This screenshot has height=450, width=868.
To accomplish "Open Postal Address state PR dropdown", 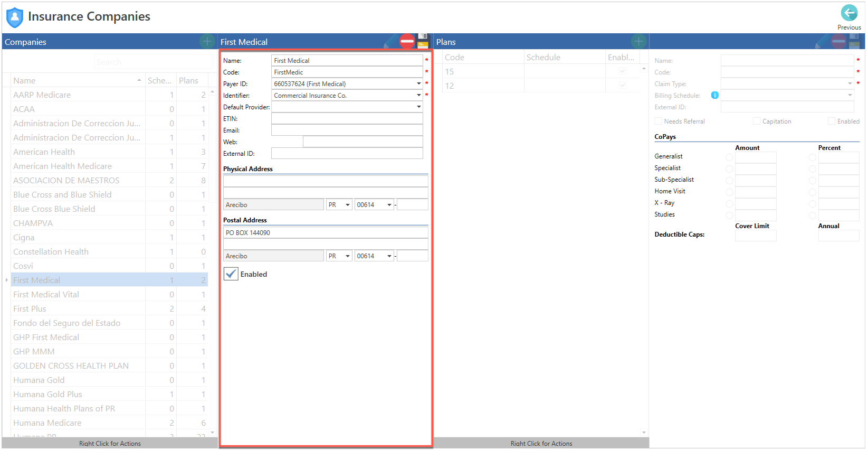I will [x=348, y=256].
